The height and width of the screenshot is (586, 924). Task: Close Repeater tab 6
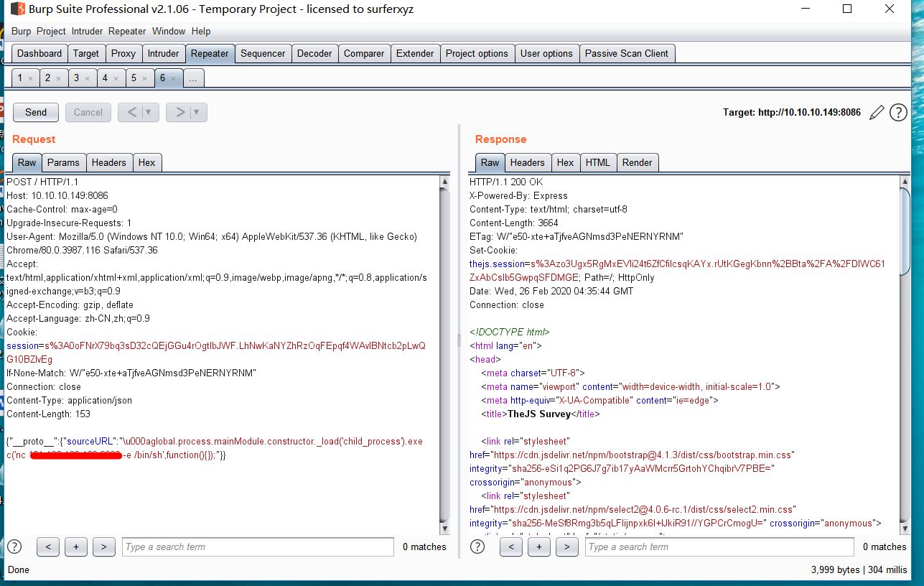pos(173,78)
